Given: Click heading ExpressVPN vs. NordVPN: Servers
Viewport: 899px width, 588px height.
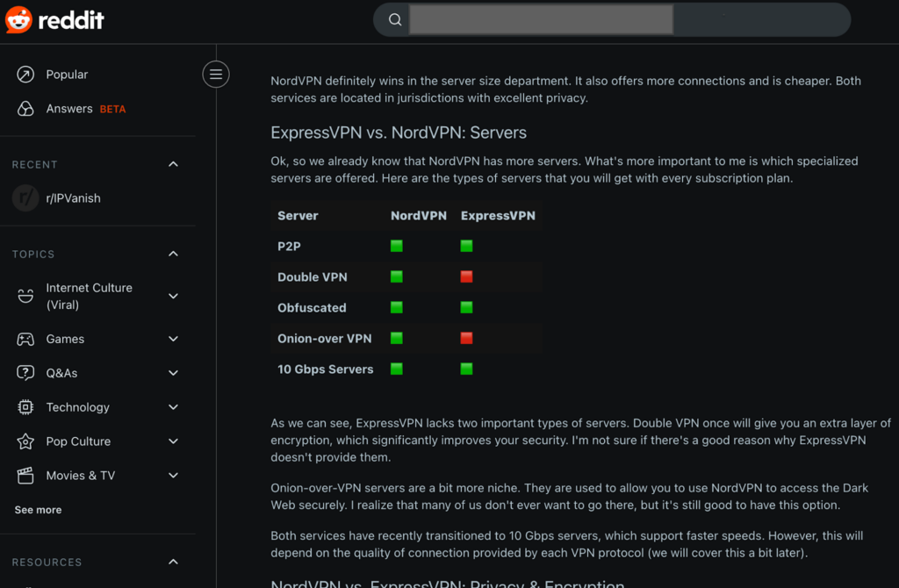Looking at the screenshot, I should (x=399, y=133).
